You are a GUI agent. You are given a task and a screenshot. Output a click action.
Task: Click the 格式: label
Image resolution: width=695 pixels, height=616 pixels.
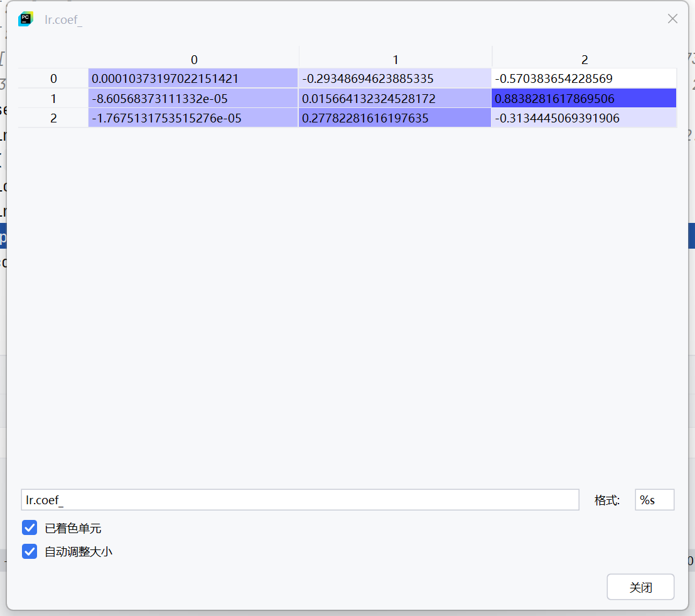tap(607, 500)
